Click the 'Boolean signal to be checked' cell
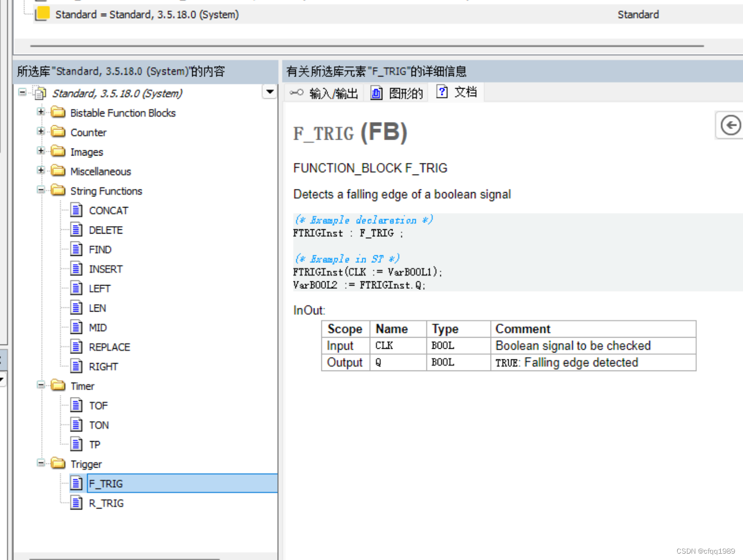Image resolution: width=743 pixels, height=560 pixels. [593, 346]
